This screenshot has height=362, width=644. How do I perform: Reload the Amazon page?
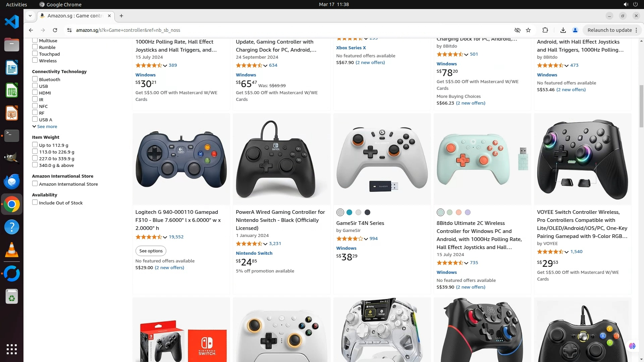55,30
